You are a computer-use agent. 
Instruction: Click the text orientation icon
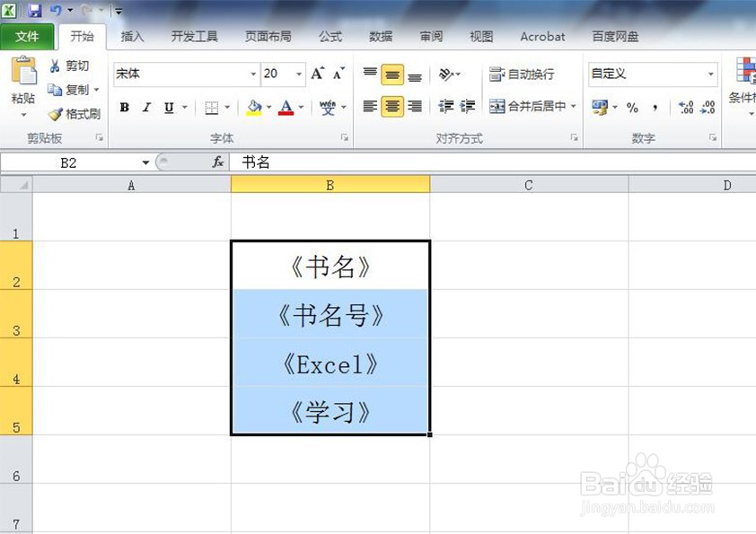446,74
